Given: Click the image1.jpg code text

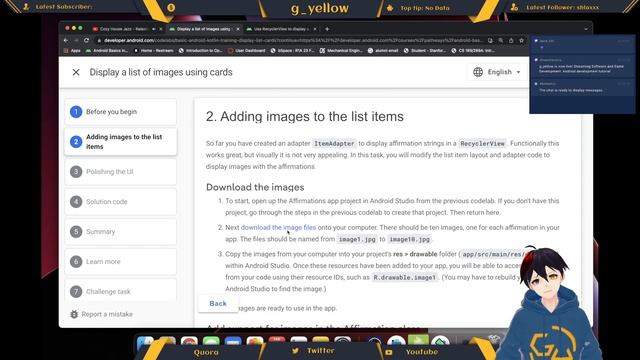Looking at the screenshot, I should [x=357, y=239].
